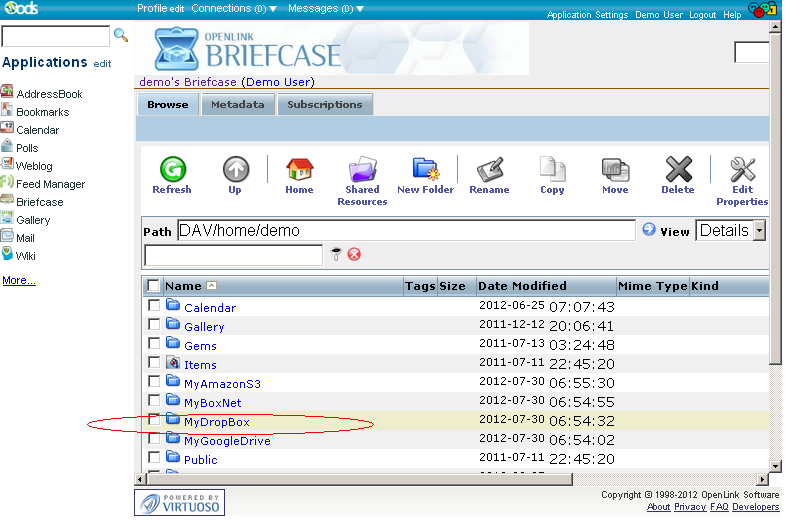Switch to the Metadata tab
Viewport: 790px width, 529px height.
tap(237, 104)
